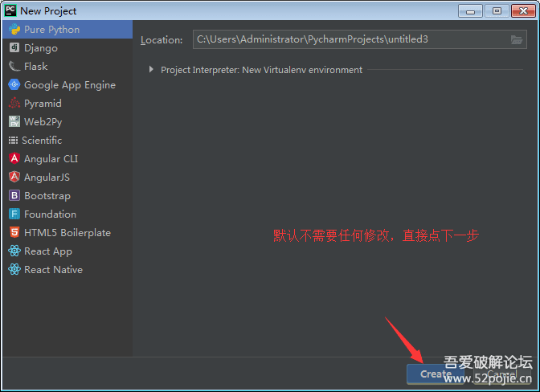540x392 pixels.
Task: Click the Flask horn icon
Action: 14,66
